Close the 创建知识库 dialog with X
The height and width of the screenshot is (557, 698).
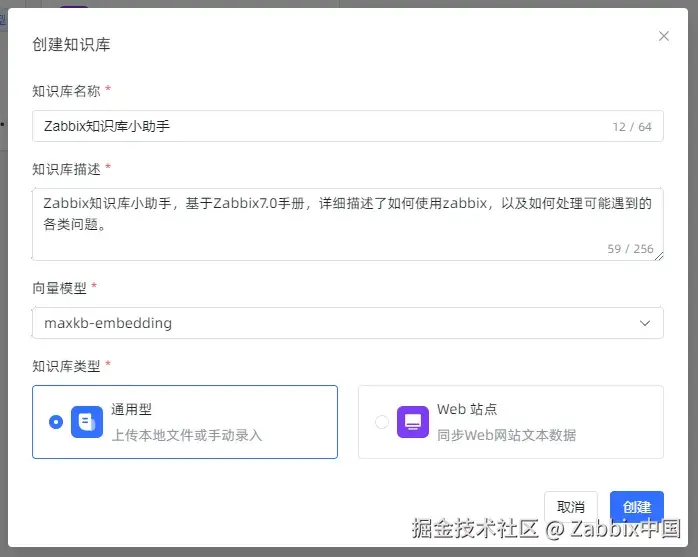coord(664,36)
